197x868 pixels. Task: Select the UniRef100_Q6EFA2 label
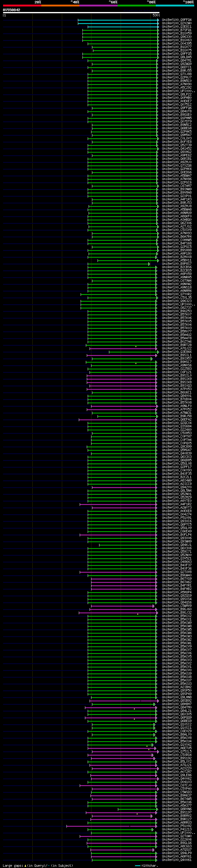coord(176,419)
